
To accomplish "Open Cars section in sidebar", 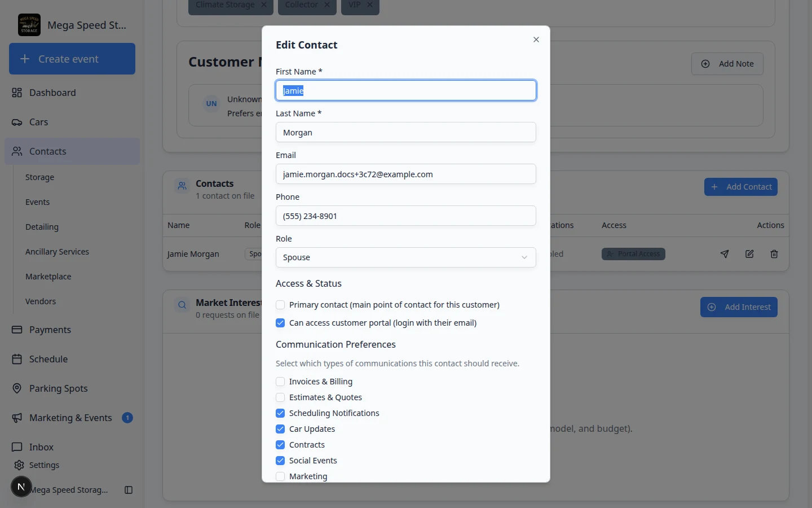I will point(72,122).
